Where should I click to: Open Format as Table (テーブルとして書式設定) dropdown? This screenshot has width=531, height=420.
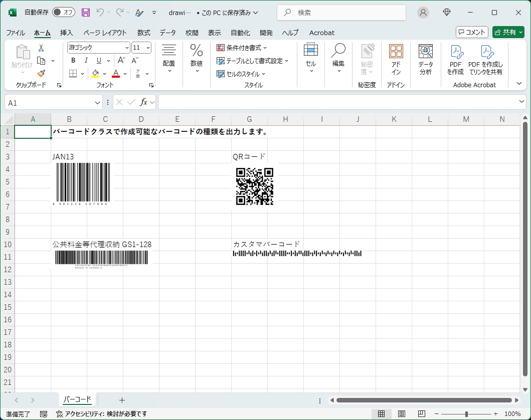click(x=252, y=61)
